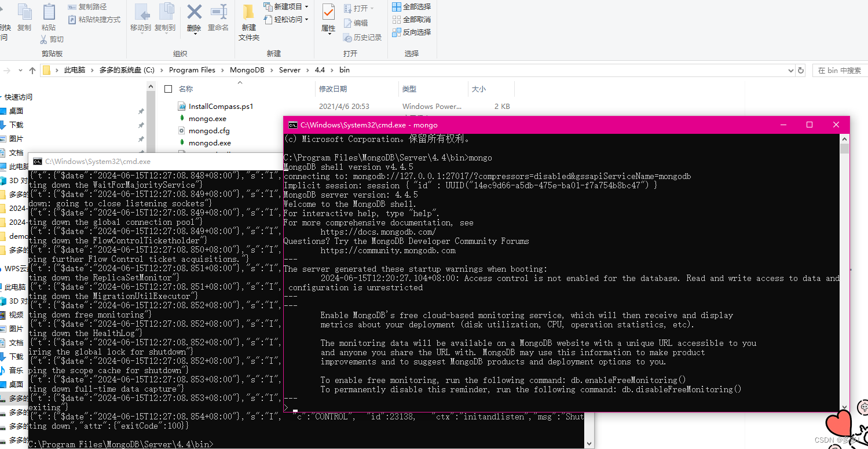Sort by the 名称 column header
Image resolution: width=868 pixels, height=449 pixels.
(186, 89)
